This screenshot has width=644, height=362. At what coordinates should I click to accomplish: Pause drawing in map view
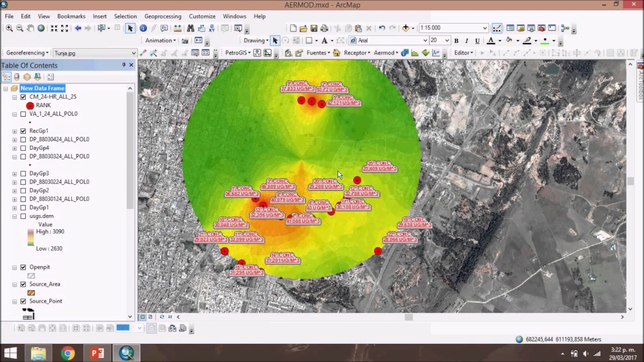170,317
